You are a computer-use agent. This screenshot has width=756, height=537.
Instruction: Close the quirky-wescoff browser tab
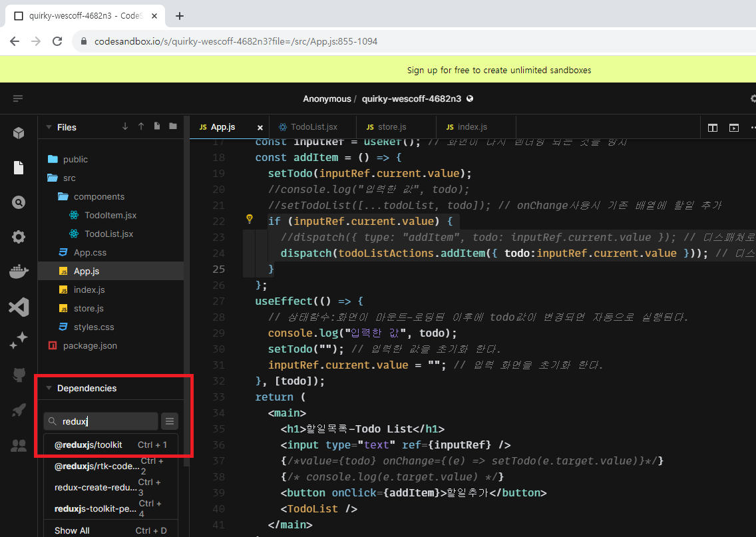pos(154,16)
